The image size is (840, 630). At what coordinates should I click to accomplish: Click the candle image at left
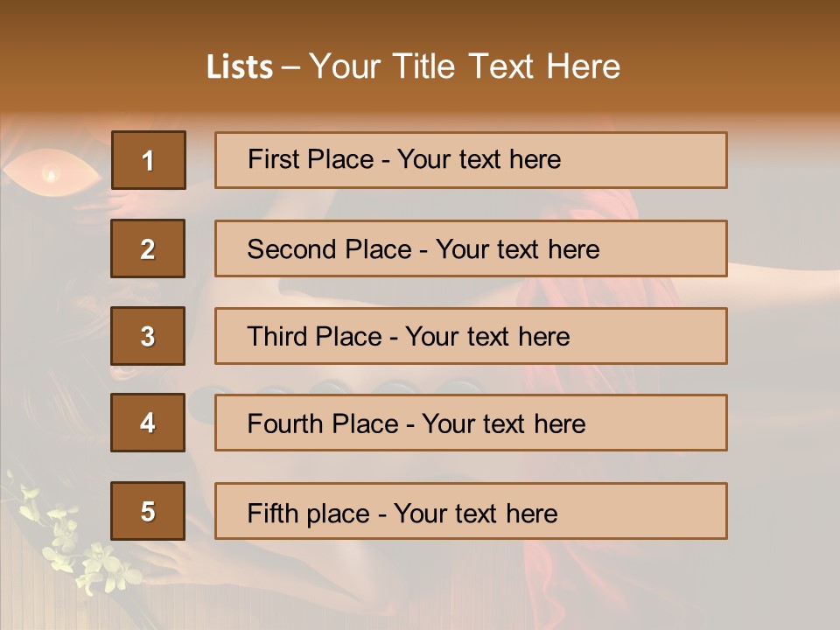51,173
